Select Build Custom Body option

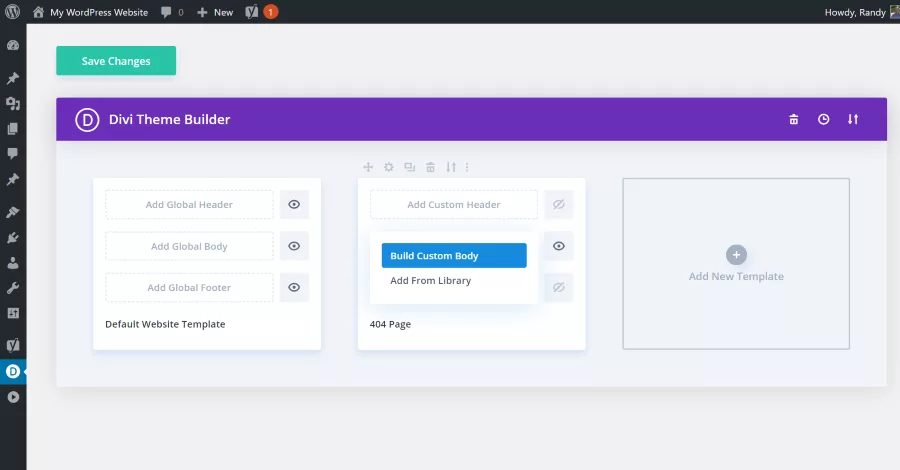[454, 256]
